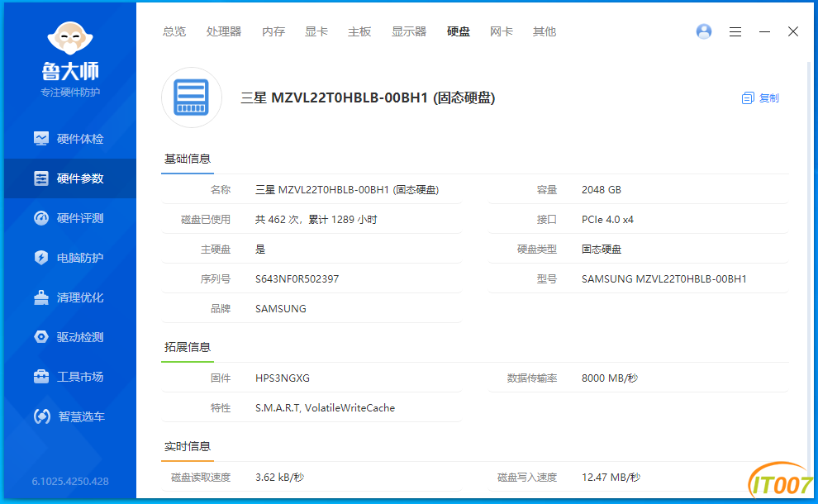Open 硬件体检 from the sidebar
Screen dimensions: 818x504
pyautogui.click(x=70, y=139)
